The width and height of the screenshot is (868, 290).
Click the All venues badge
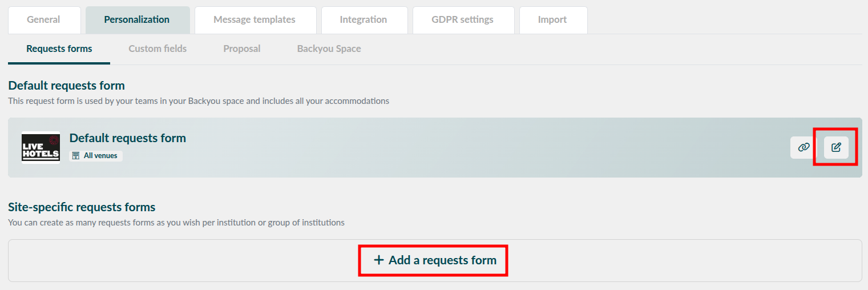pyautogui.click(x=96, y=155)
